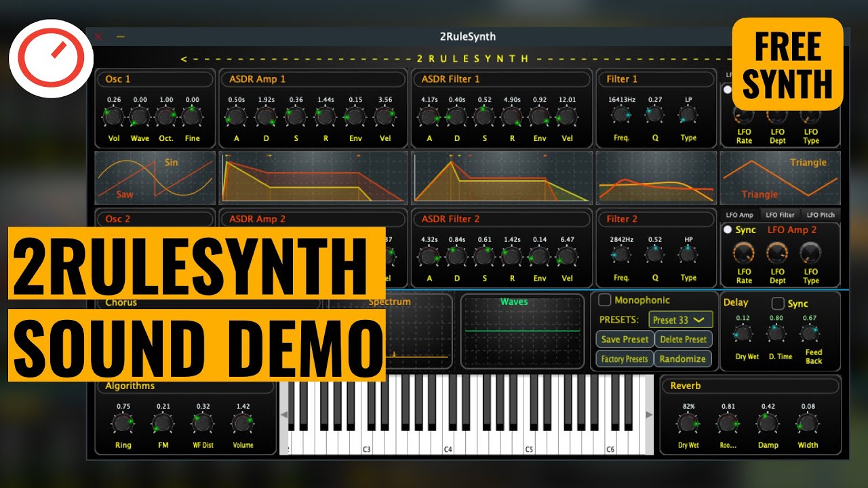The image size is (868, 488).
Task: Toggle the Monophonic checkbox
Action: tap(604, 300)
